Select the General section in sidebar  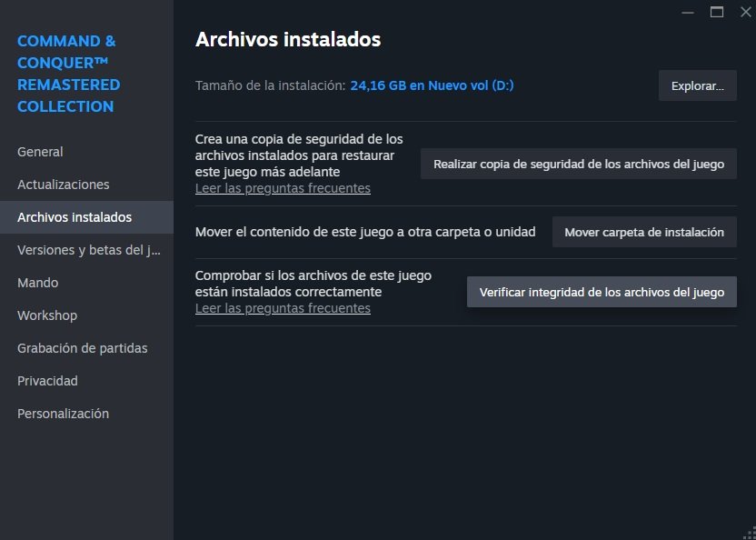[x=40, y=151]
